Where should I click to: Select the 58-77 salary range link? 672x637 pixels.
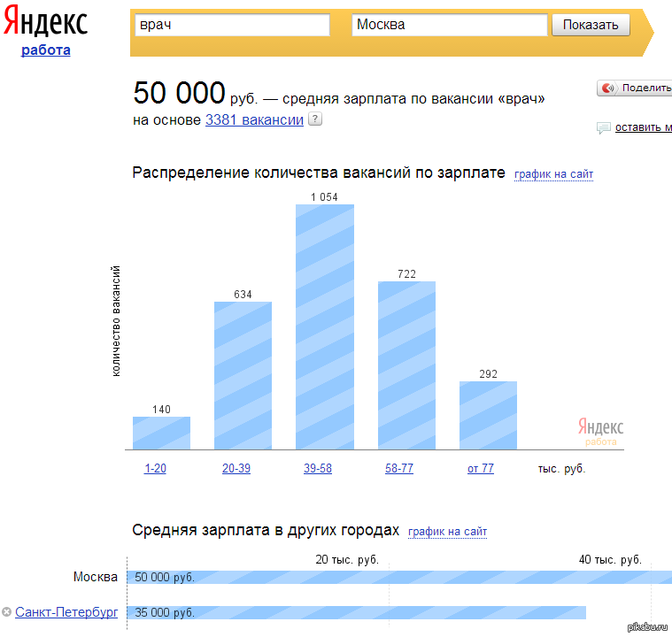(399, 468)
